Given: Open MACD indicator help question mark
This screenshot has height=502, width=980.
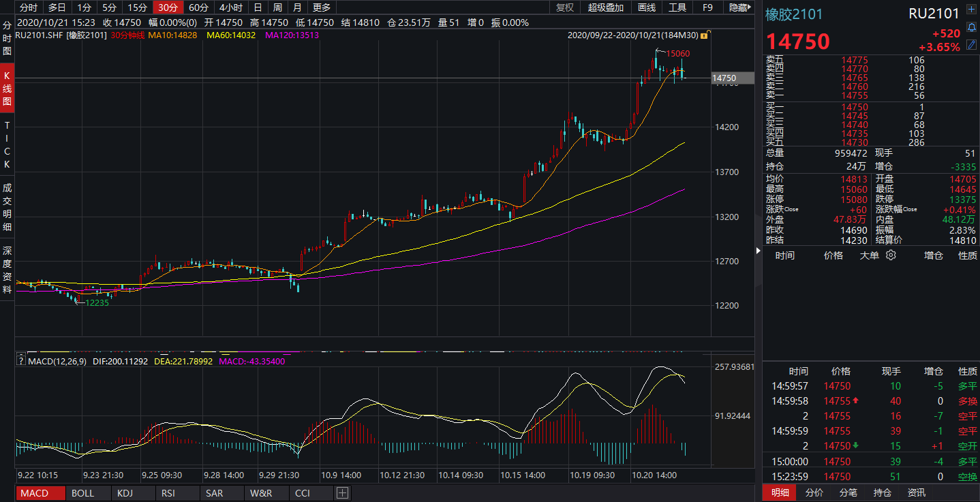Looking at the screenshot, I should click(21, 361).
